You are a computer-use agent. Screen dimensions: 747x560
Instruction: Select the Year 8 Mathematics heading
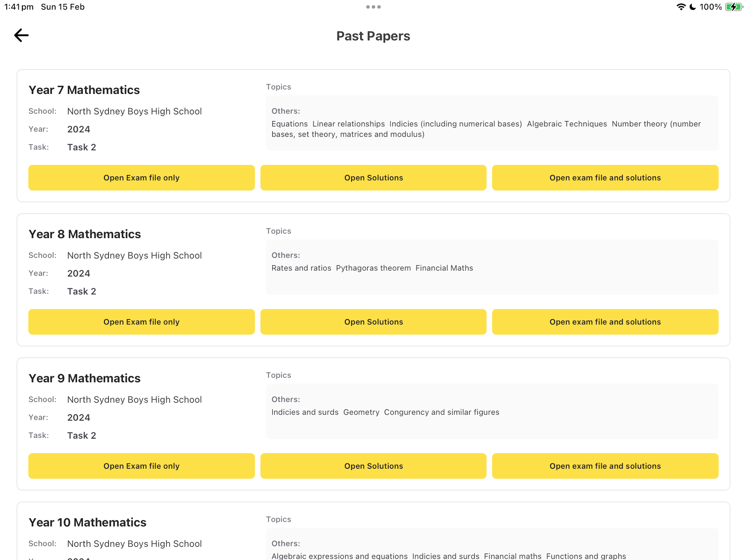pos(84,234)
